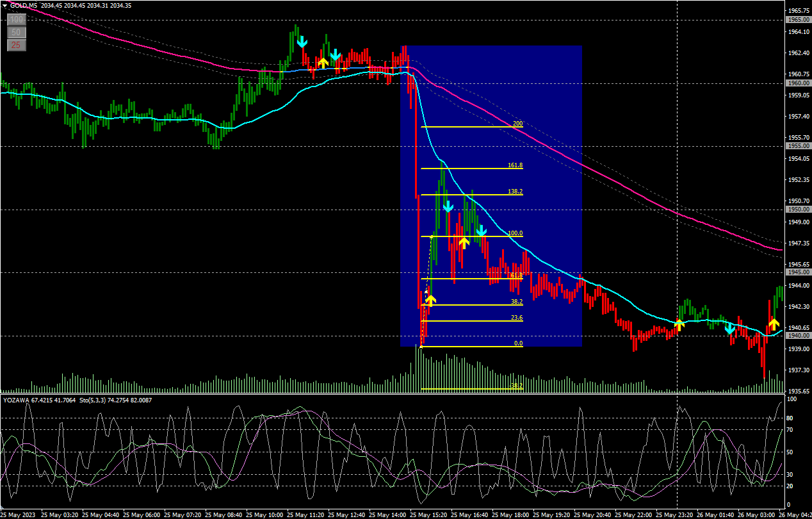Click the cyan down arrow above the highest candle

pyautogui.click(x=302, y=42)
